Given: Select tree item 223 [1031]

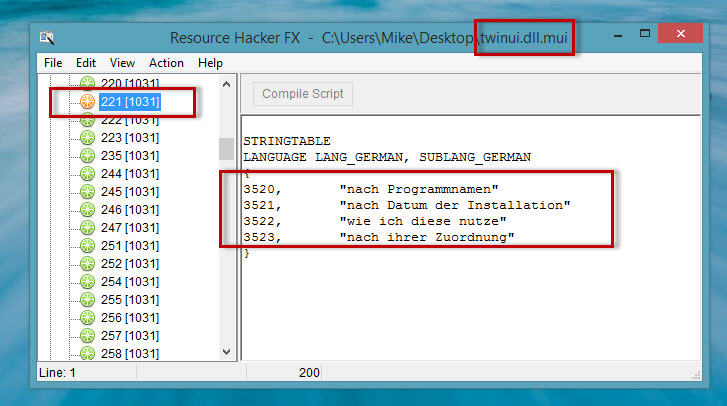Looking at the screenshot, I should coord(130,138).
